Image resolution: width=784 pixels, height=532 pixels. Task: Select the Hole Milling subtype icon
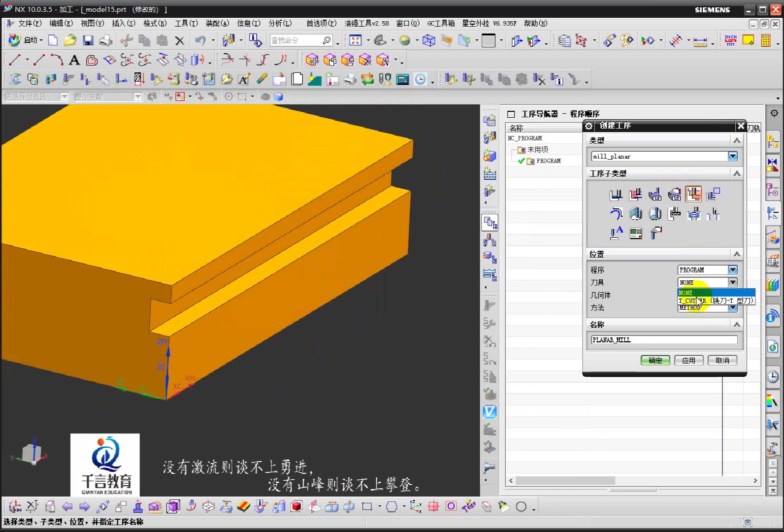[x=693, y=213]
